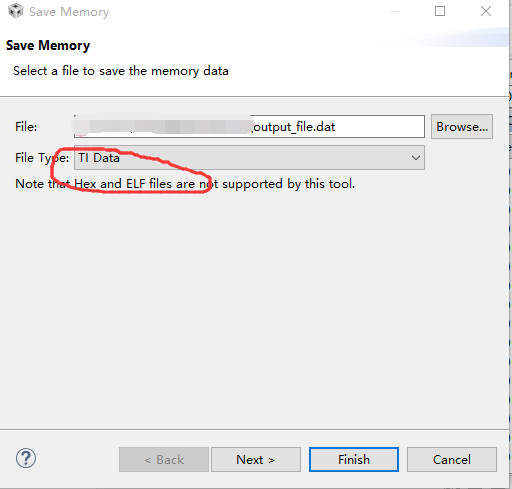
Task: Click the TI Data selected value text
Action: pos(99,158)
